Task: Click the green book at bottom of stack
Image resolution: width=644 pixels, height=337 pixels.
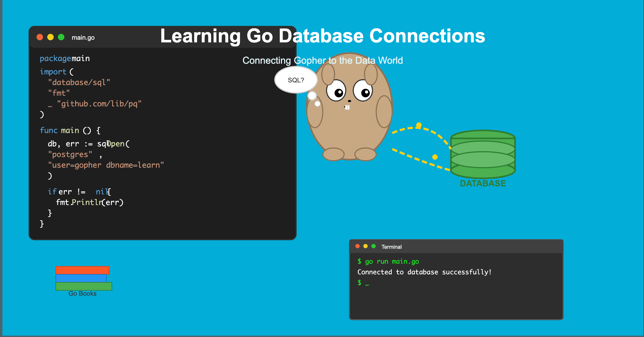Action: [84, 286]
